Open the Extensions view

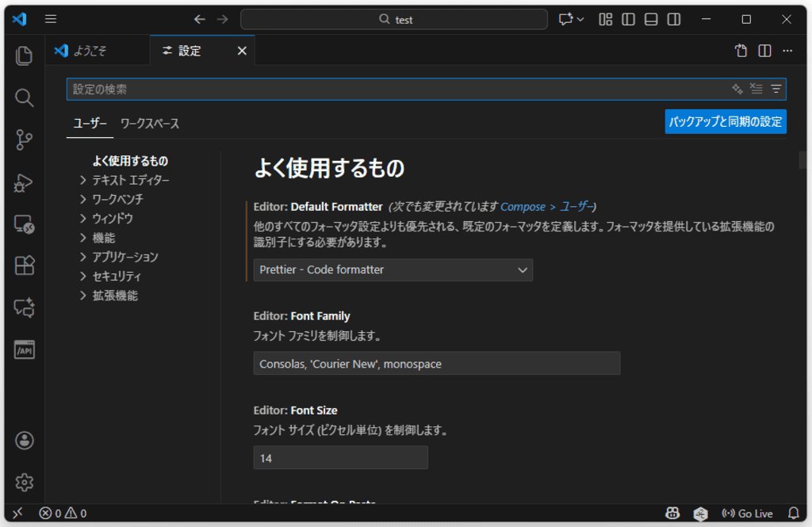24,265
